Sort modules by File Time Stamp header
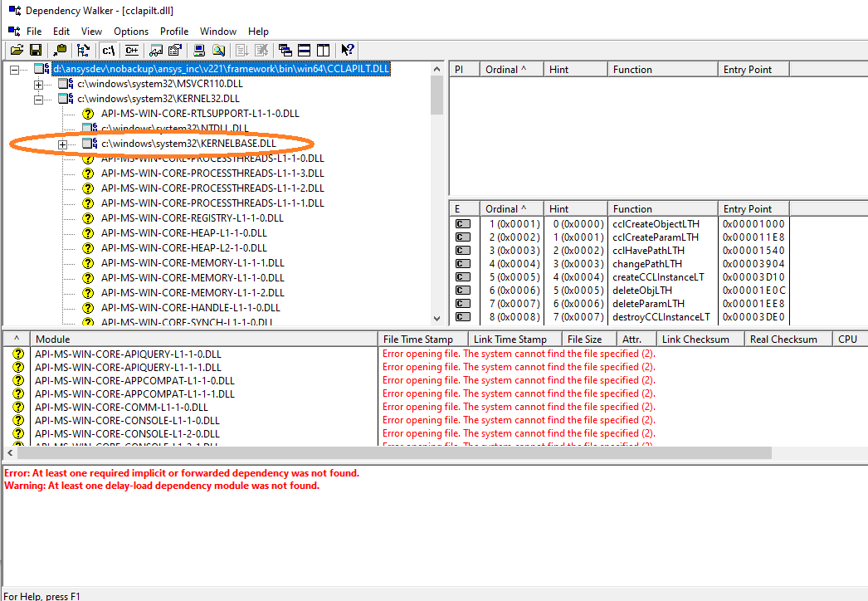This screenshot has width=868, height=601. [x=423, y=339]
